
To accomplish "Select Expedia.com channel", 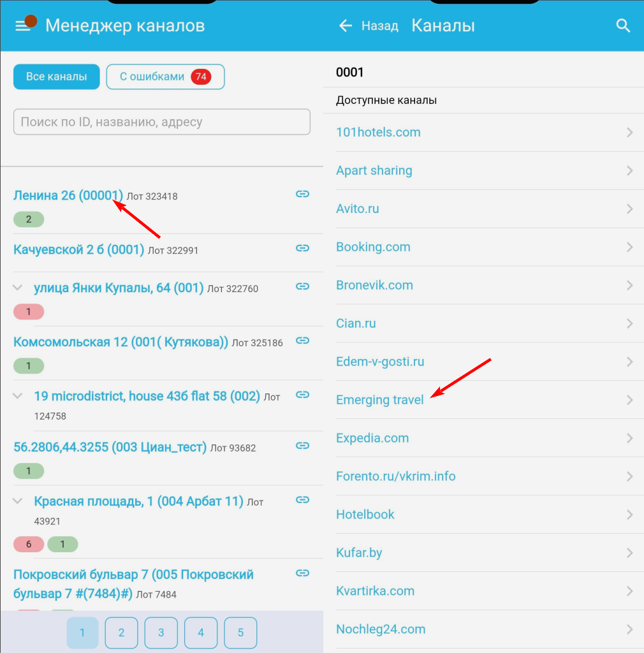I will (x=372, y=438).
